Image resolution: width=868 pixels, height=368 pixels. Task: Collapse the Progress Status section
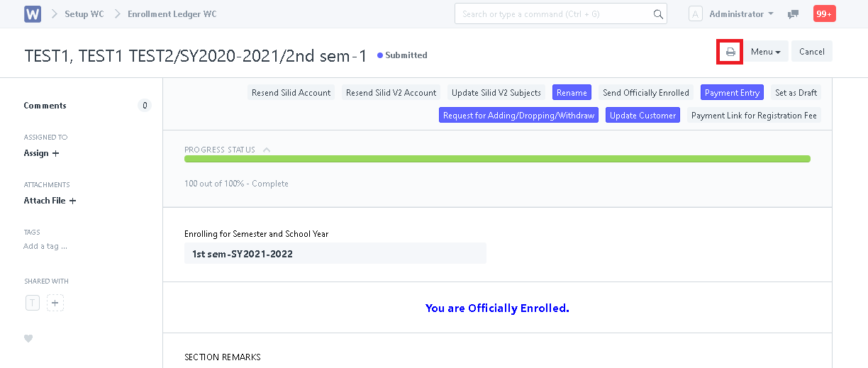tap(267, 150)
